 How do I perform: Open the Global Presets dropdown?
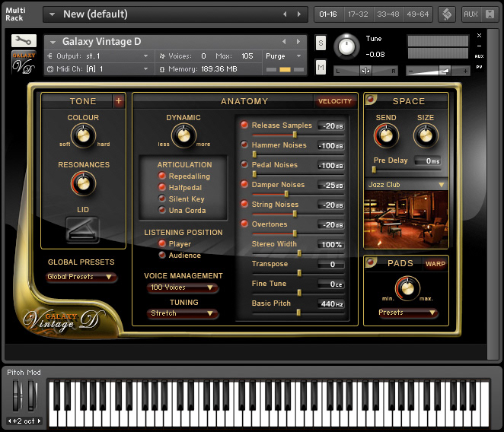coord(81,277)
